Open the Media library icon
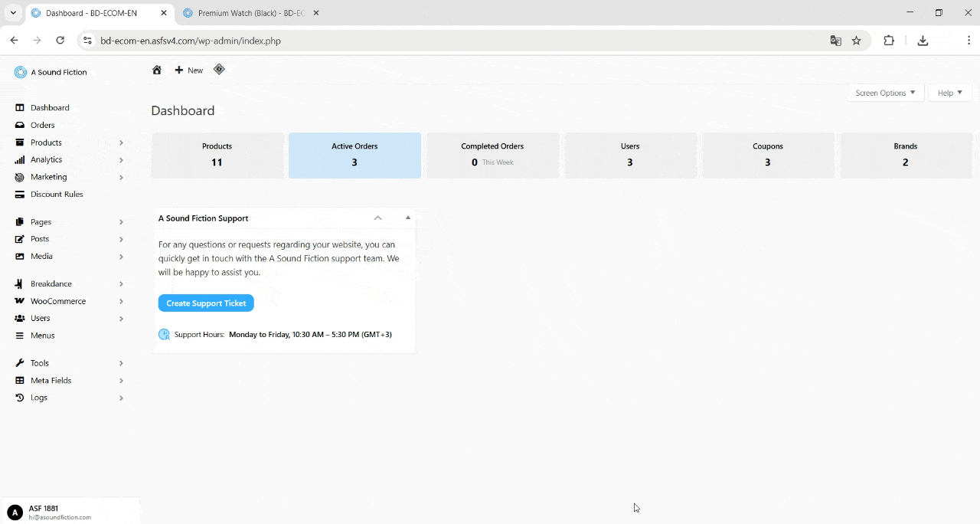This screenshot has height=524, width=980. pos(20,256)
